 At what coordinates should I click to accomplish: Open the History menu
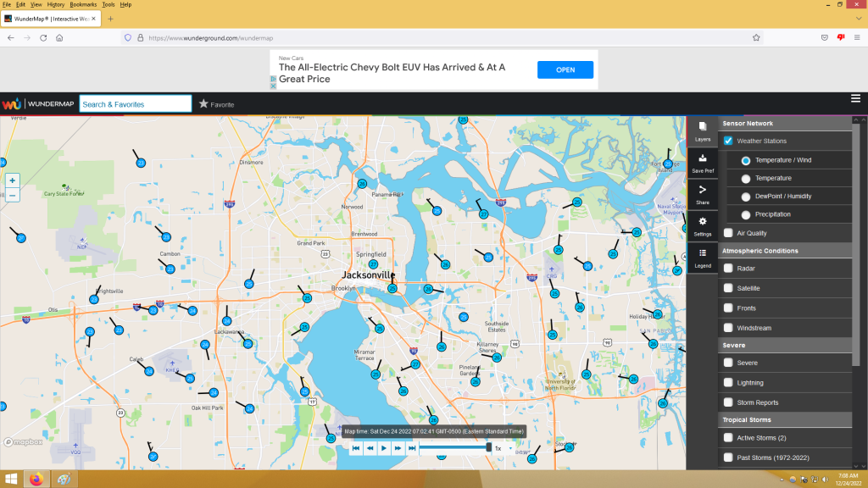pos(55,4)
